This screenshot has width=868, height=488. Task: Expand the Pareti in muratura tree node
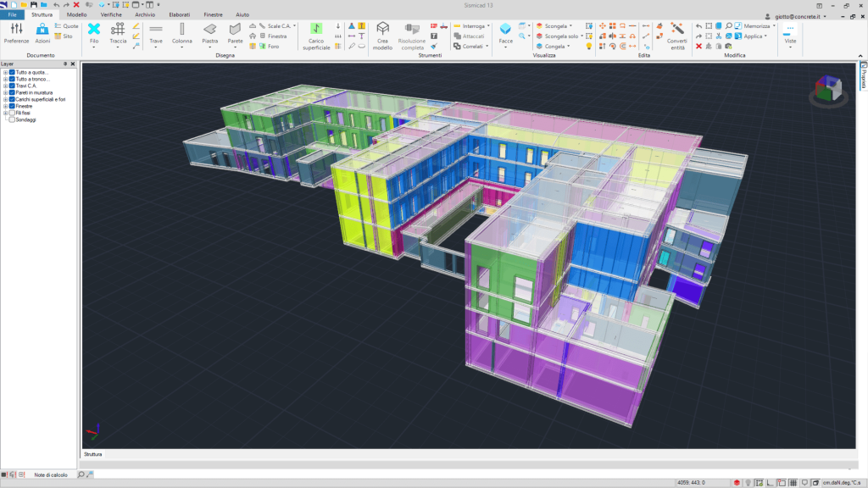[x=6, y=93]
